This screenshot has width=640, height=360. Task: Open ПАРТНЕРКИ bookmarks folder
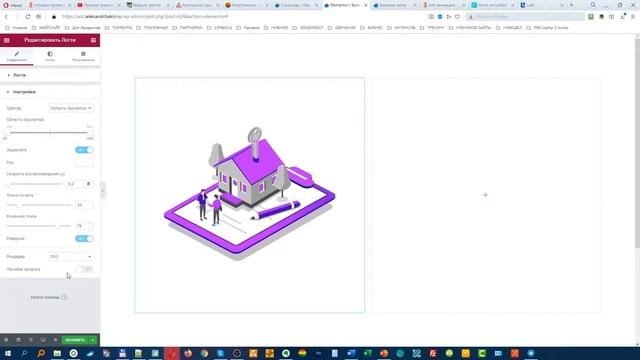pos(187,28)
